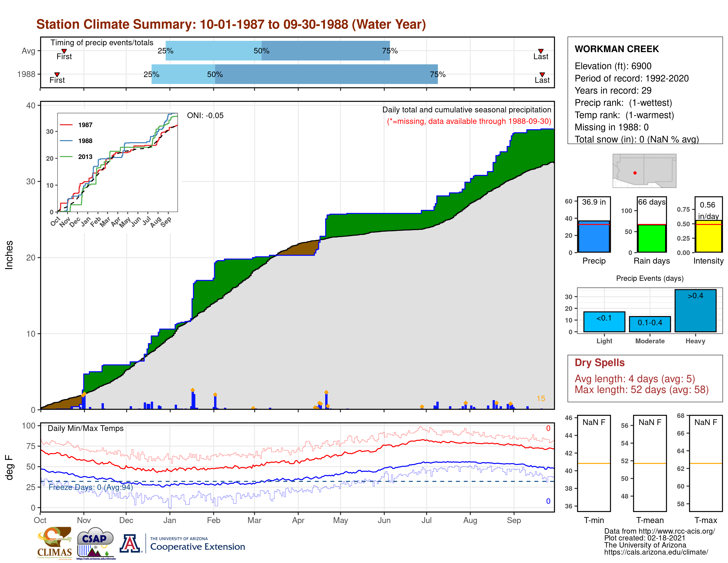Click the Heavy >0.4 events bar

pyautogui.click(x=695, y=310)
